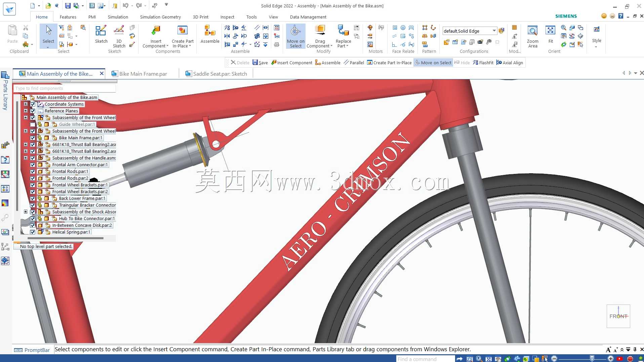Open the Quick Access Toolbar customize arrow
644x362 pixels.
coord(166,5)
